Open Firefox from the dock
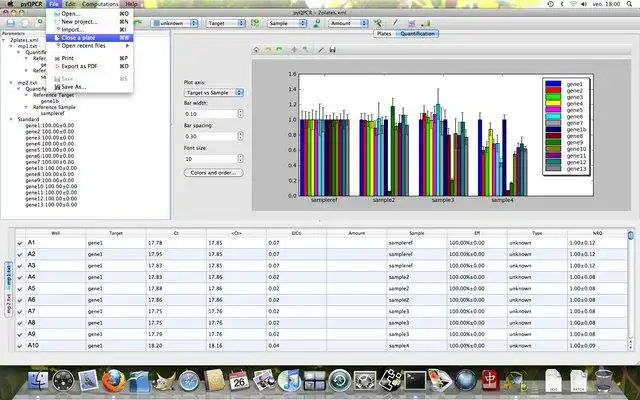640x400 pixels. point(113,381)
